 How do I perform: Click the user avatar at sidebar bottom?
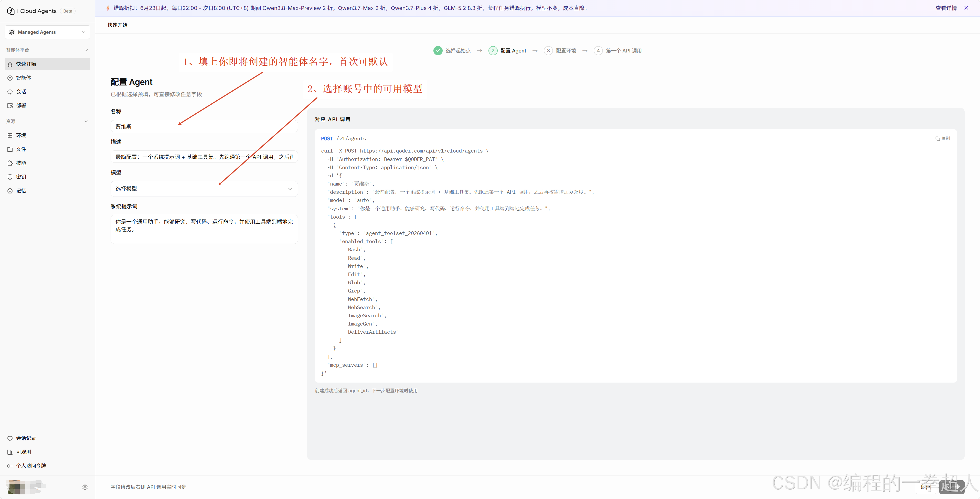coord(16,487)
